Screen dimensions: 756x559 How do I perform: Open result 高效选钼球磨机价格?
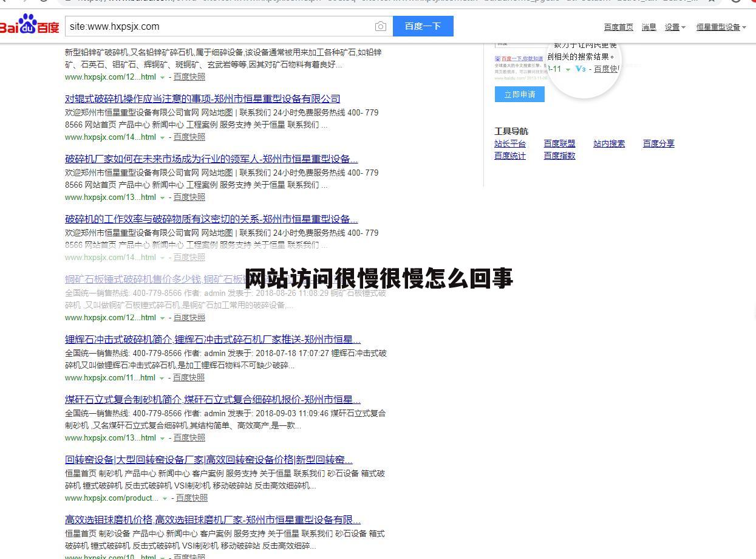pyautogui.click(x=213, y=520)
